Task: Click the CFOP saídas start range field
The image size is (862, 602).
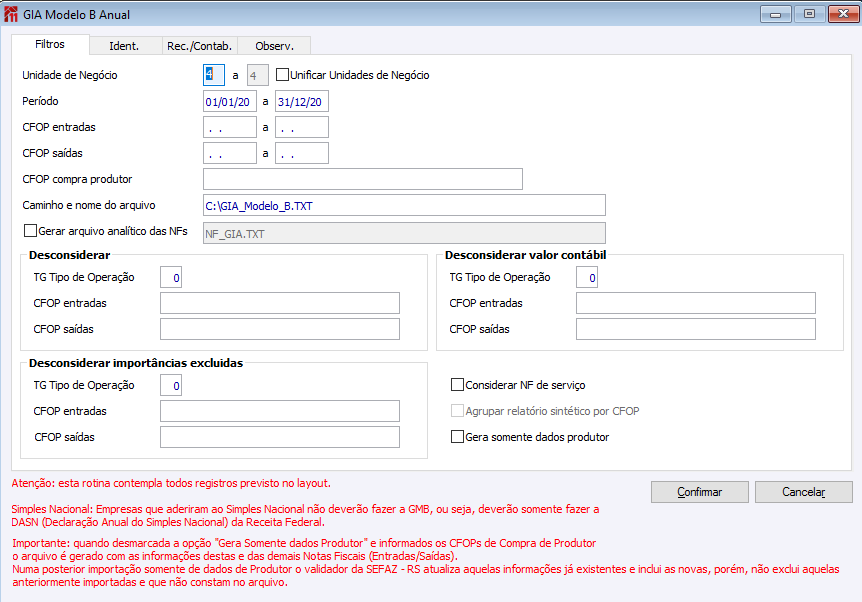Action: [x=230, y=153]
